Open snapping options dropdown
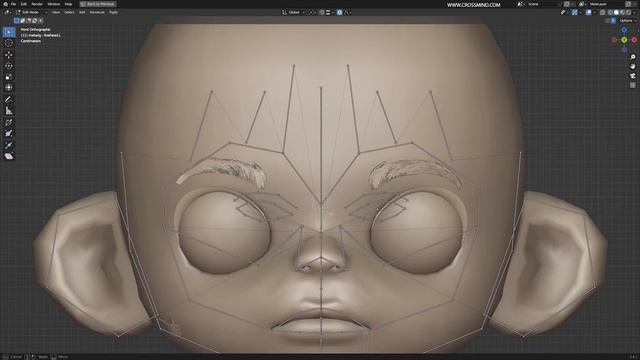640x360 pixels. coord(329,13)
